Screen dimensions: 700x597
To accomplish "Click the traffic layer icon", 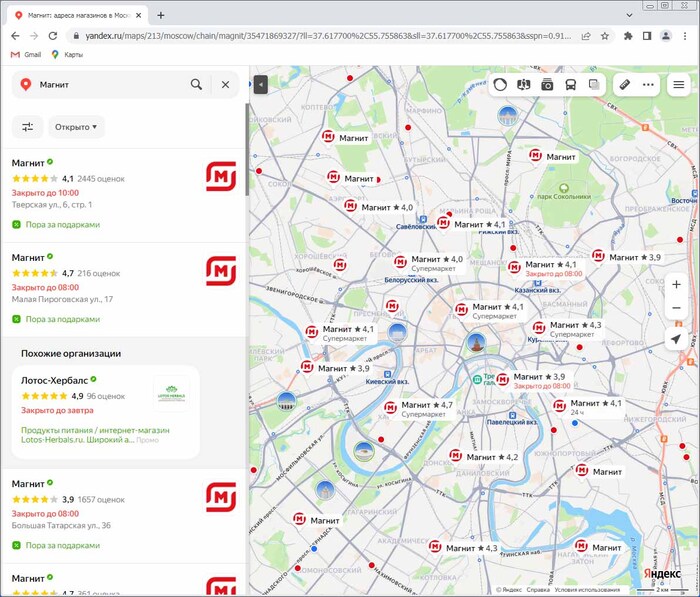I will tap(500, 84).
